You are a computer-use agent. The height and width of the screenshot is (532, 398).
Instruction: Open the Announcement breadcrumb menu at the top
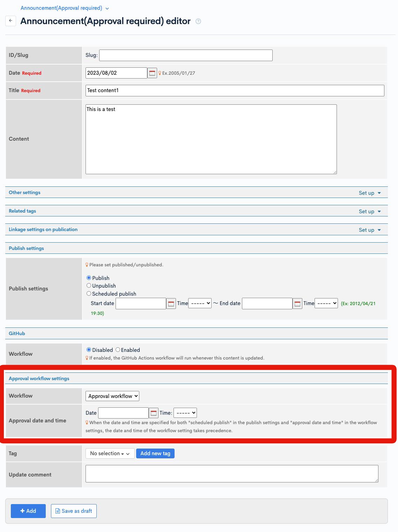[x=106, y=8]
